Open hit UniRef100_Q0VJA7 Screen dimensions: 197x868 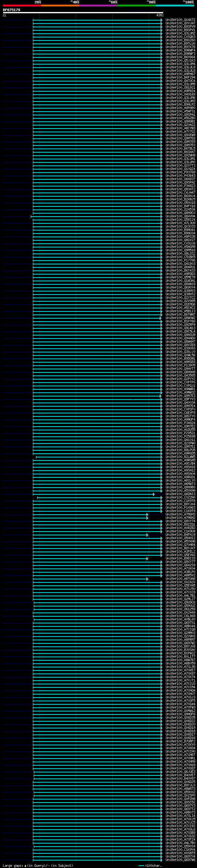[x=180, y=23]
